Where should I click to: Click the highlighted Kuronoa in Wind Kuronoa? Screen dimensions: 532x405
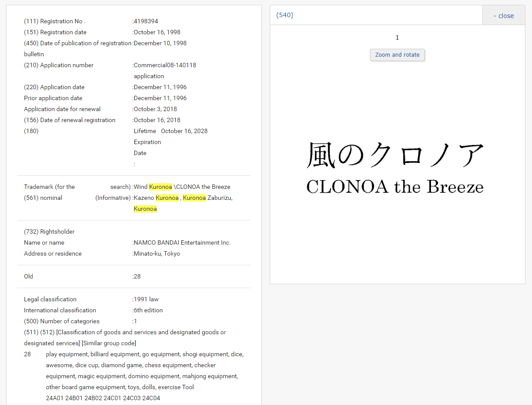click(160, 187)
